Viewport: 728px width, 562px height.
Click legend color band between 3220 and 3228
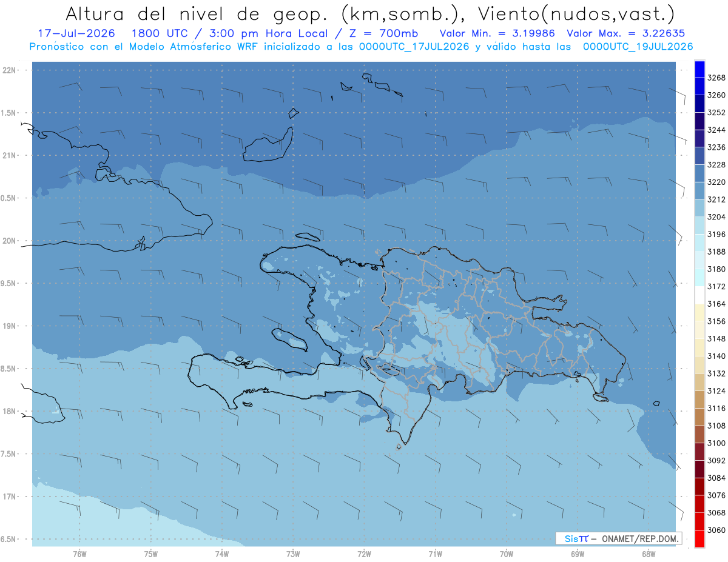pos(699,173)
